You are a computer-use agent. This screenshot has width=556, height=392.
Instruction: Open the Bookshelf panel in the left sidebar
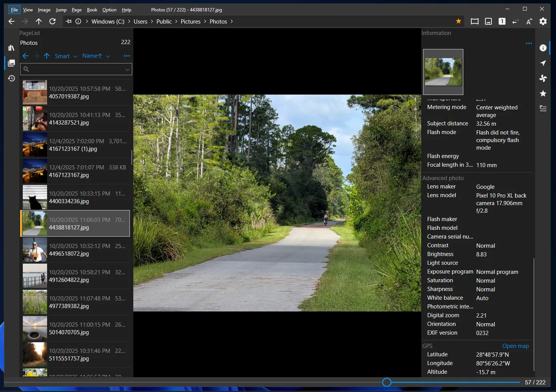[11, 48]
